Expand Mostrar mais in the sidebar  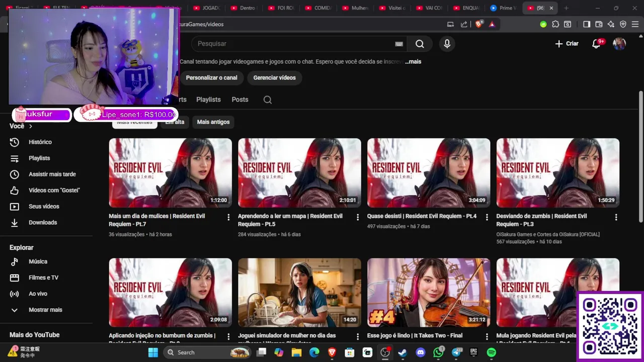[46, 310]
